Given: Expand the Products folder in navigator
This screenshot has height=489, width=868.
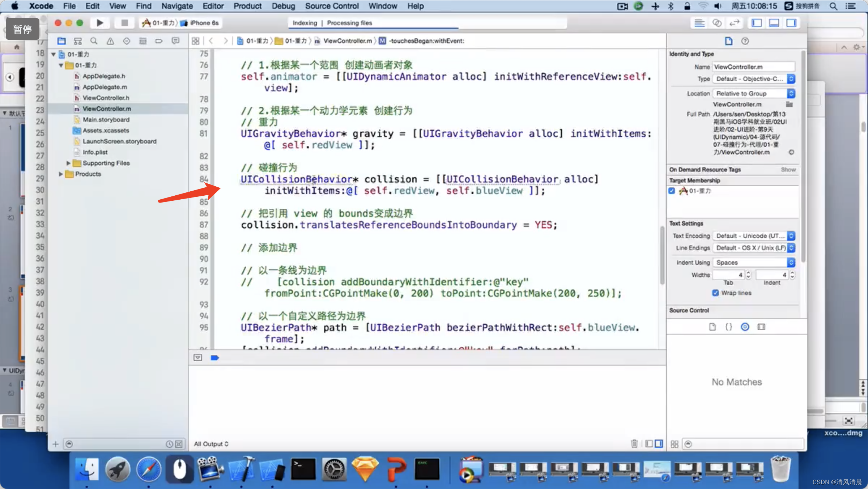Looking at the screenshot, I should tap(60, 174).
